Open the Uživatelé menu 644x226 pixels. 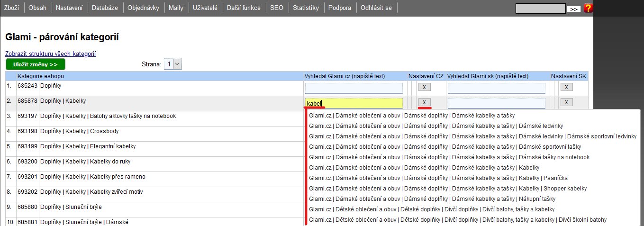(205, 8)
